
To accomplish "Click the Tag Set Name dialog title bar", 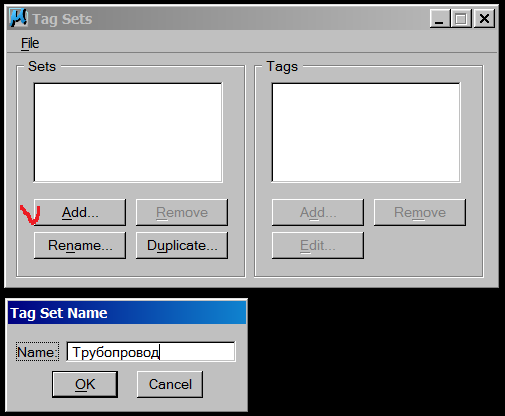I will pos(127,313).
